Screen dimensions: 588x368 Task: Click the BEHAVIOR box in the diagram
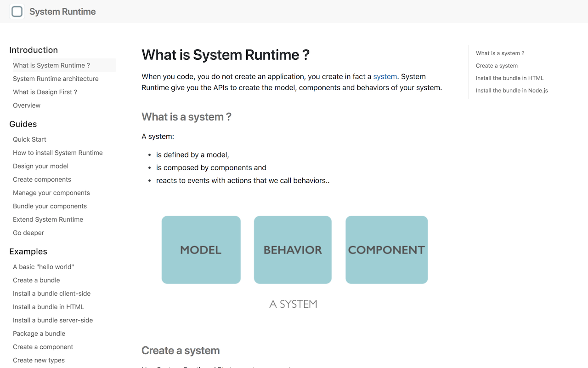[x=293, y=250]
